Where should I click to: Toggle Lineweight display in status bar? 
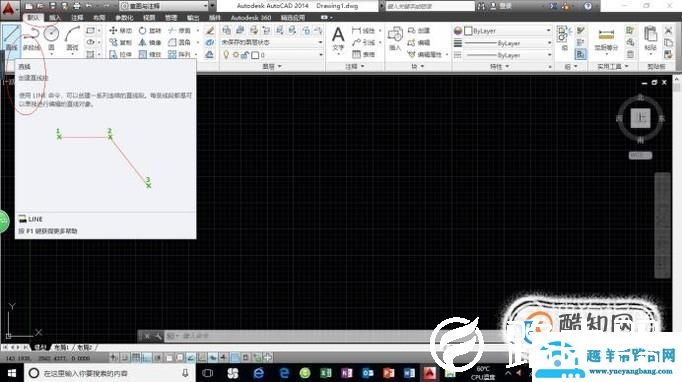click(x=224, y=358)
